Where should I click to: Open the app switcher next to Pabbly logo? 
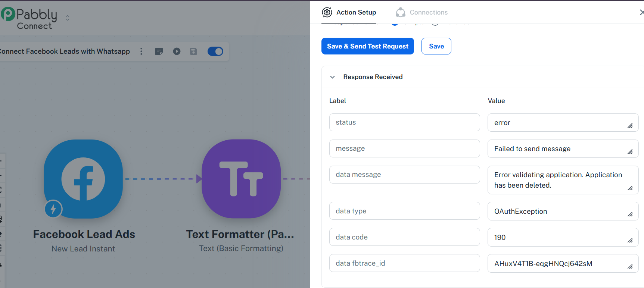68,18
